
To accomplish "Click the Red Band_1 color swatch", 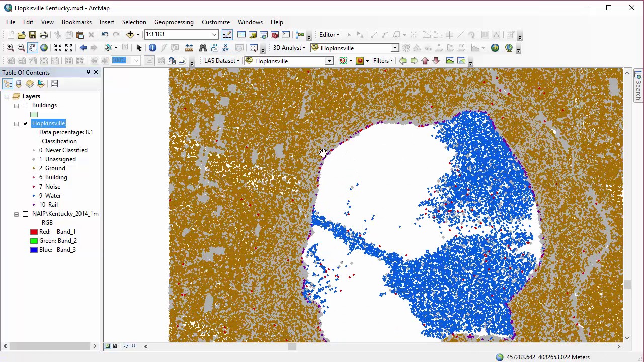I will [x=34, y=232].
